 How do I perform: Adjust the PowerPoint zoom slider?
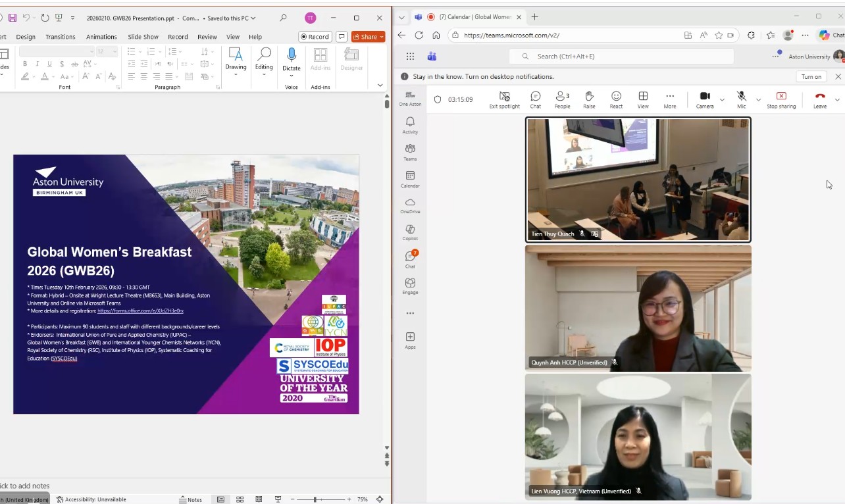click(316, 499)
